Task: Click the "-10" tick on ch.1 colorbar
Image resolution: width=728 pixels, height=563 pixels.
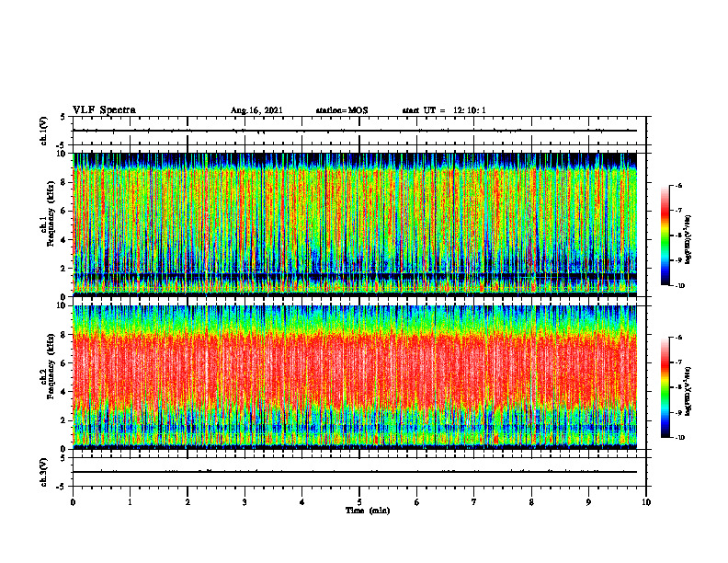Action: (x=679, y=286)
